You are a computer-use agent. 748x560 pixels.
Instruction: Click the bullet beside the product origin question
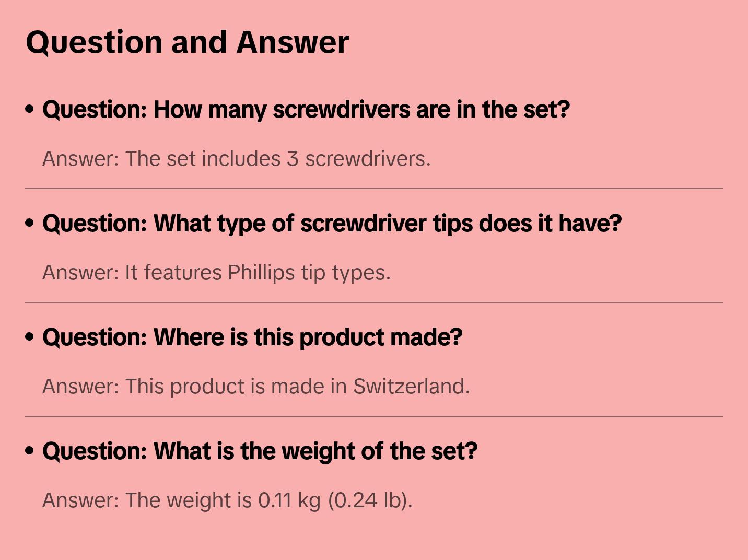pos(30,337)
